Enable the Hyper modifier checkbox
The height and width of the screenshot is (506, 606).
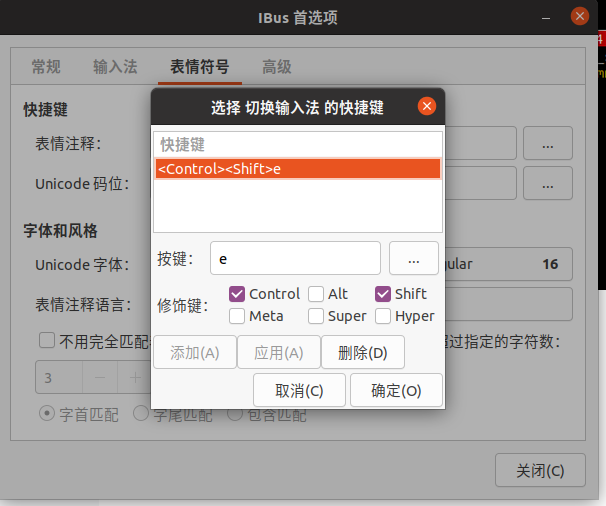pyautogui.click(x=383, y=316)
